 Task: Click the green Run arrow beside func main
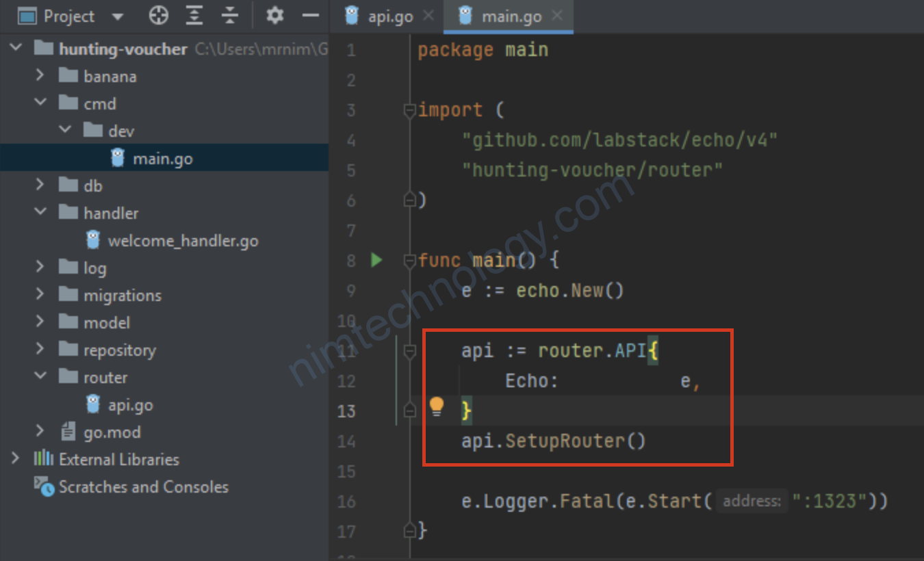376,260
